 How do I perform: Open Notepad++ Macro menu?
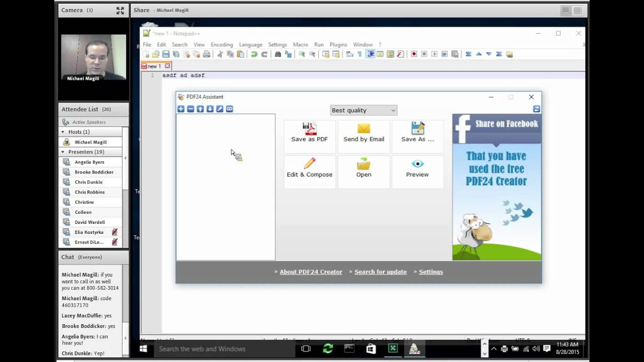300,45
